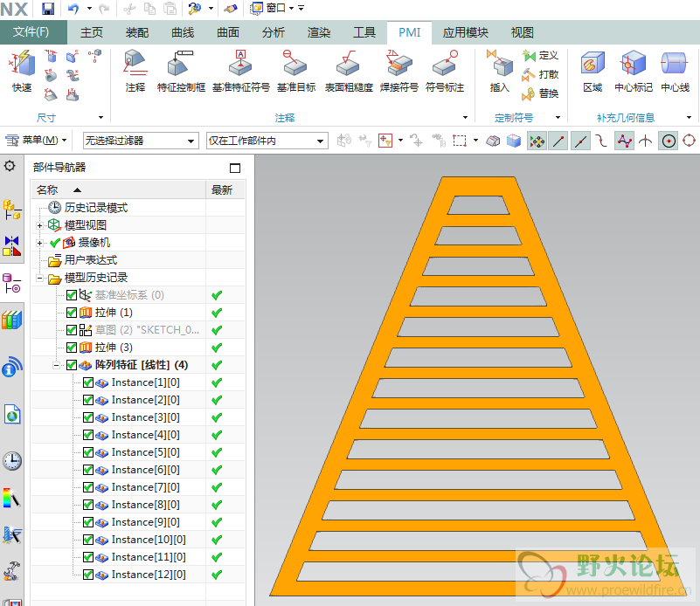Open 特征控制框 feature control frame tool
The image size is (700, 606).
[x=181, y=72]
